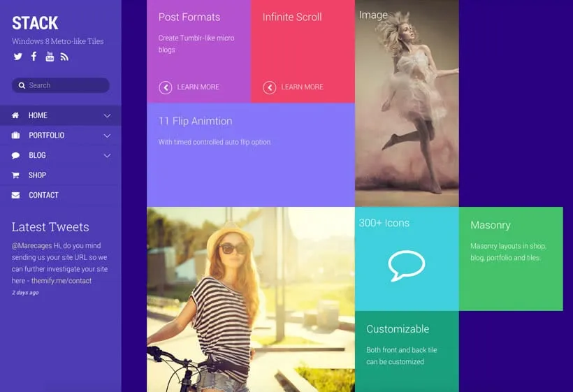Click the chat bubble icon in 300+ Icons tile
This screenshot has width=573, height=392.
click(407, 266)
